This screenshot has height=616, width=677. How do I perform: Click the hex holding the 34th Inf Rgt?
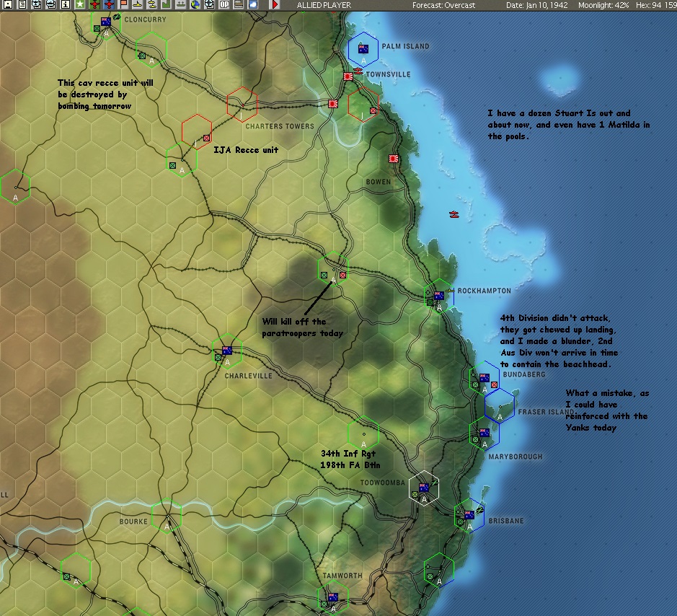click(363, 434)
